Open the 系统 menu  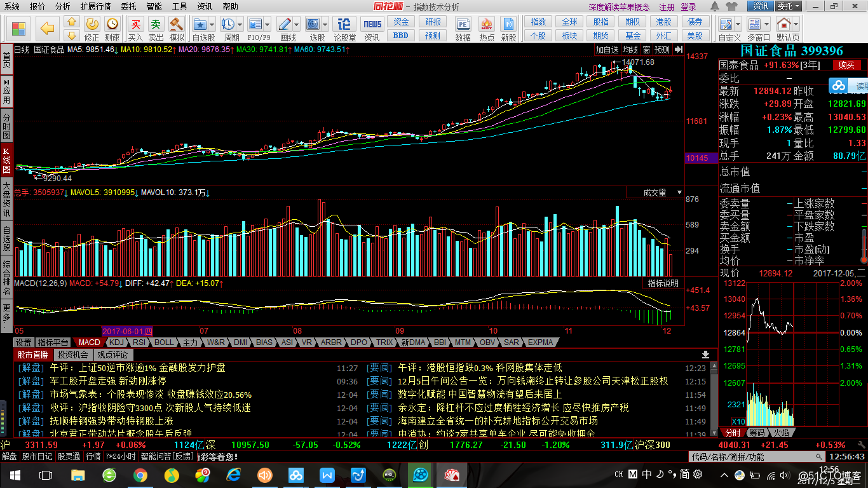12,6
